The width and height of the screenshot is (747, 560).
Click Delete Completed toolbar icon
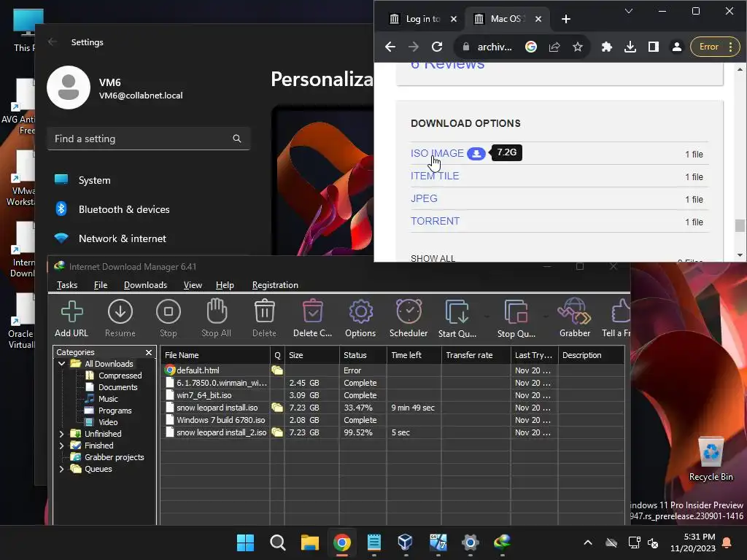pyautogui.click(x=312, y=318)
